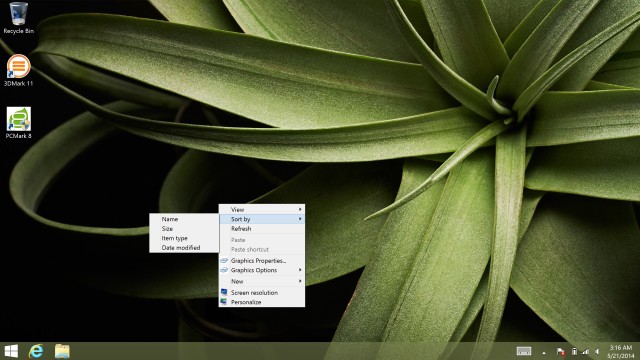The width and height of the screenshot is (640, 360).
Task: Open the Graphics Options submenu
Action: click(x=262, y=270)
